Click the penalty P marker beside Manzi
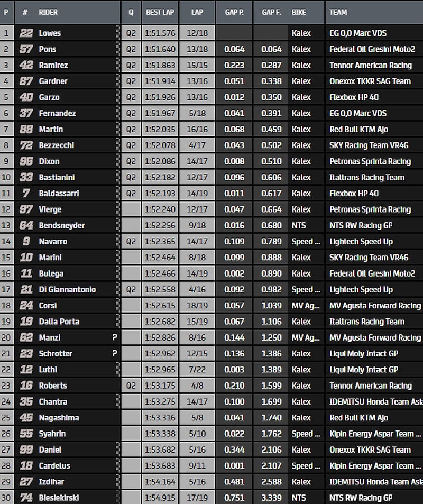Viewport: 423px width, 504px height. [x=114, y=337]
